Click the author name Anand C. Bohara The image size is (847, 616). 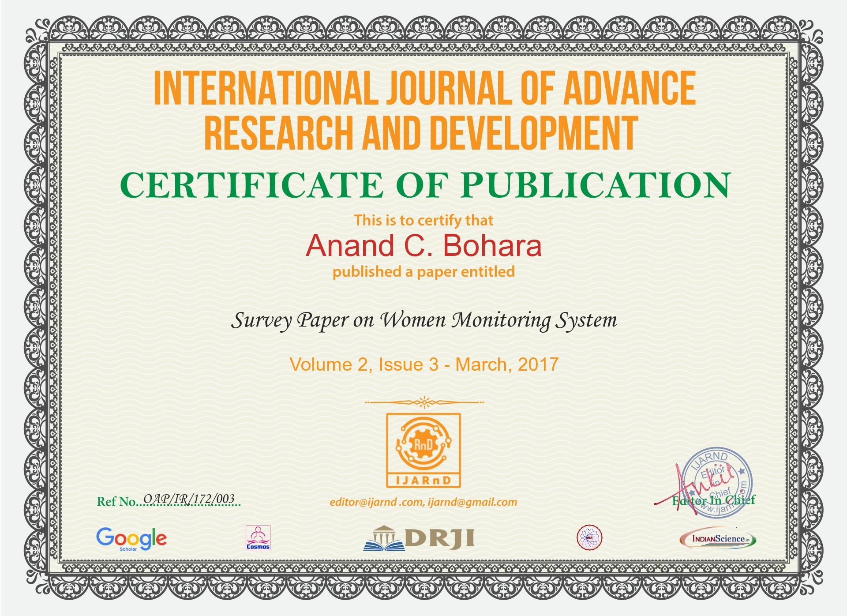tap(423, 245)
